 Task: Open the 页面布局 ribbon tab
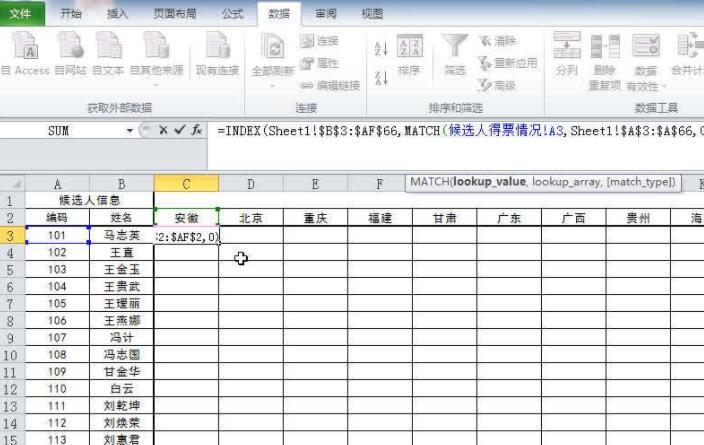tap(175, 14)
